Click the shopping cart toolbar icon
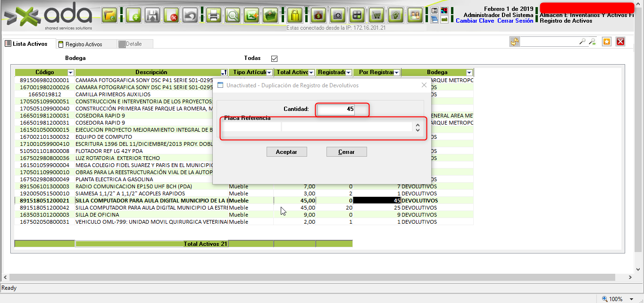 click(x=376, y=16)
